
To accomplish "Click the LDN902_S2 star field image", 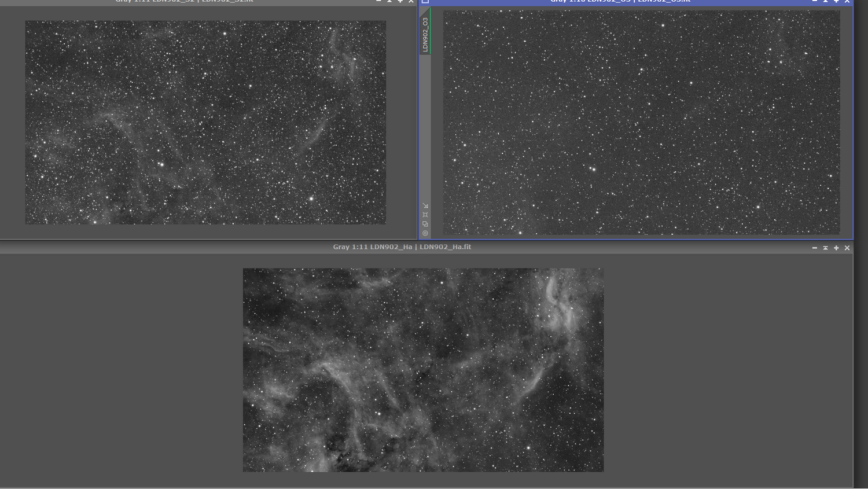I will (x=205, y=122).
